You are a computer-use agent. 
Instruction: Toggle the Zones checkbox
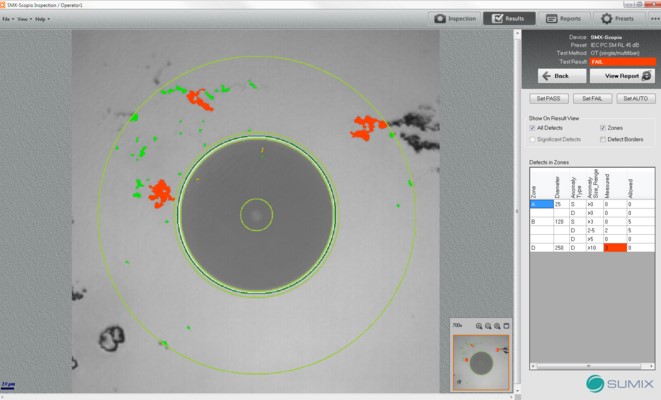coord(602,128)
